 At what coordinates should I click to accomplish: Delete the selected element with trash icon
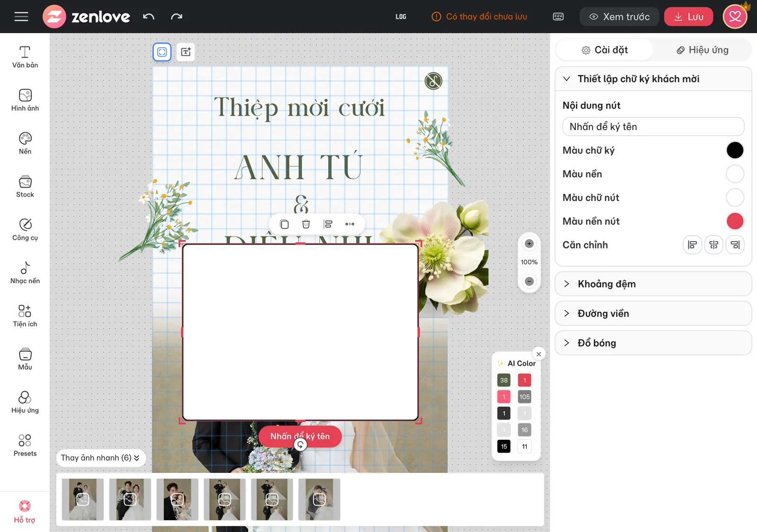click(306, 224)
